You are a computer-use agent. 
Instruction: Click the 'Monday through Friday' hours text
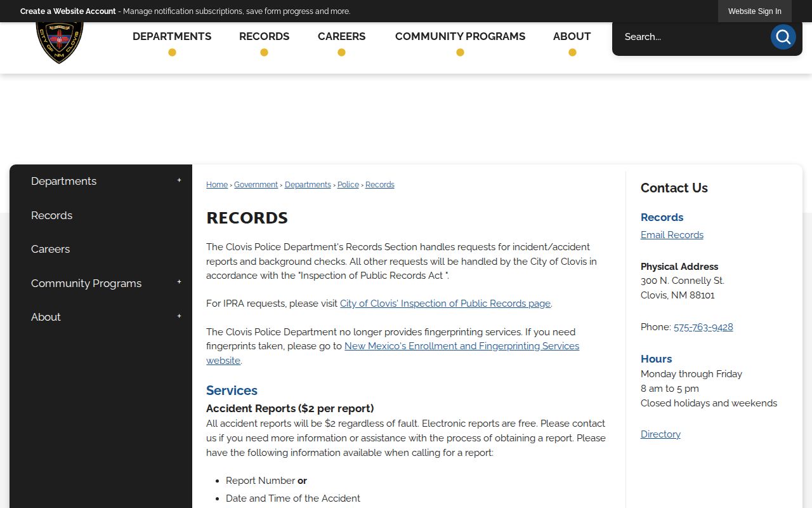tap(691, 374)
